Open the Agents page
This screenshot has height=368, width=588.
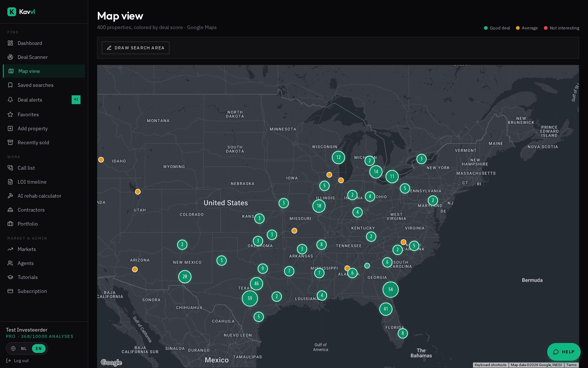(x=44, y=263)
